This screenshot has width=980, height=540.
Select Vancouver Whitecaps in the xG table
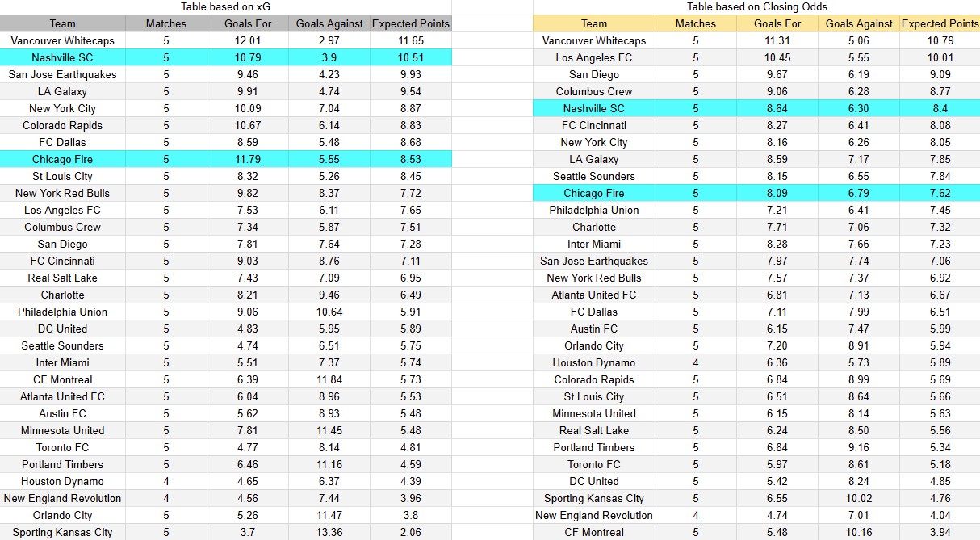62,40
